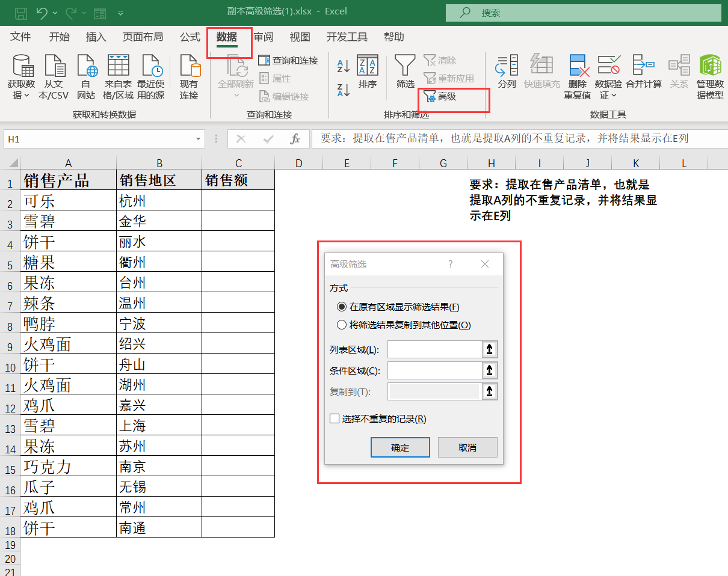This screenshot has height=576, width=728.
Task: Click the 条件区域 input field
Action: [435, 370]
